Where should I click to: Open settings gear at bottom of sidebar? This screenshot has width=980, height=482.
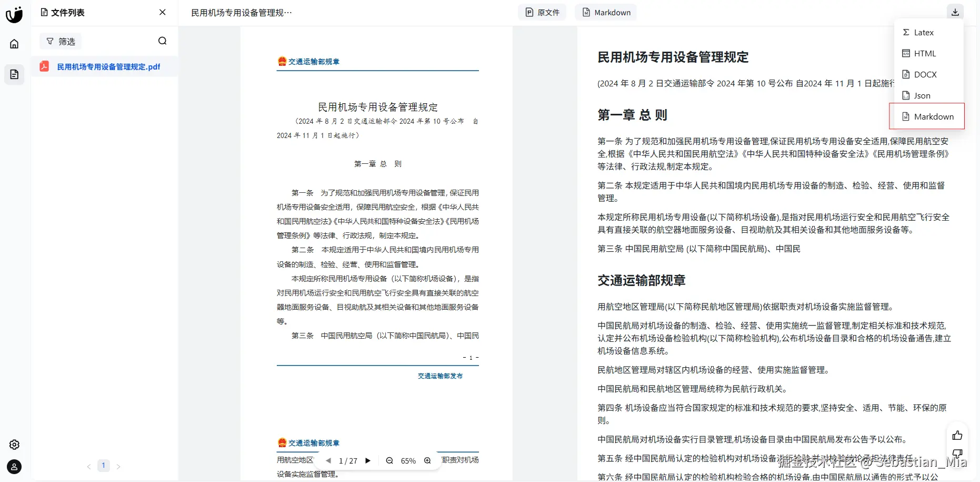pyautogui.click(x=14, y=445)
